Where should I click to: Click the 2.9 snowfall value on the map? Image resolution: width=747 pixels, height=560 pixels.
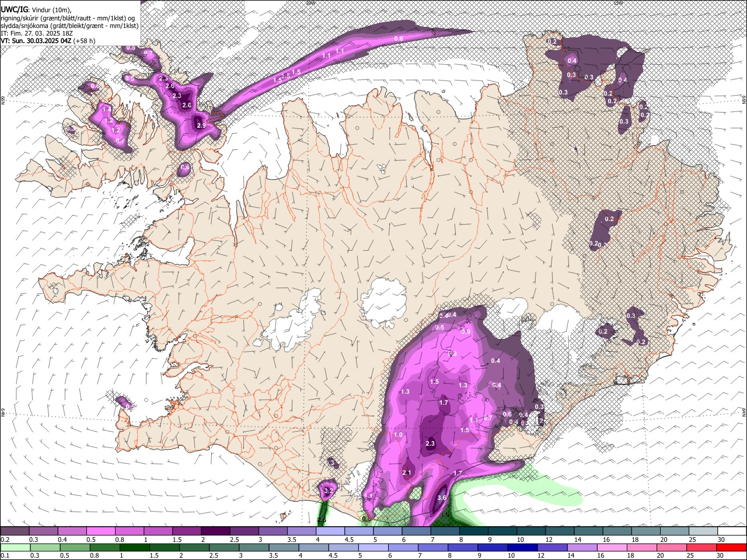201,125
